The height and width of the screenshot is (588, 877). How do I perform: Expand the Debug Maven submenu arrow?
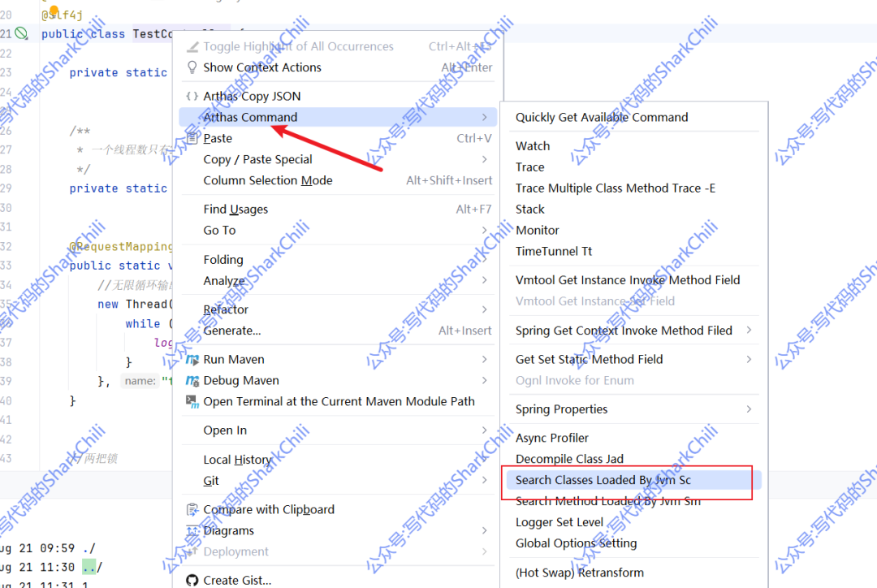click(484, 380)
